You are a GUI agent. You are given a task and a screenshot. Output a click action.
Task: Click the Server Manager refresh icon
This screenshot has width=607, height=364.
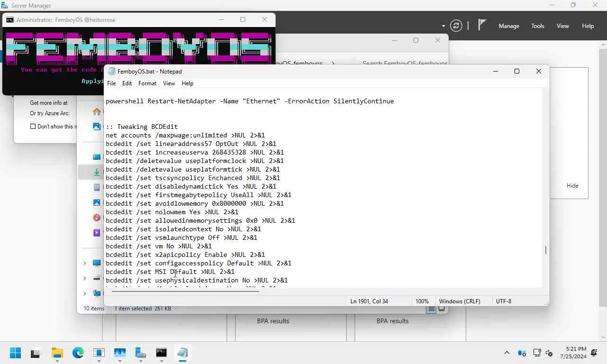click(456, 26)
